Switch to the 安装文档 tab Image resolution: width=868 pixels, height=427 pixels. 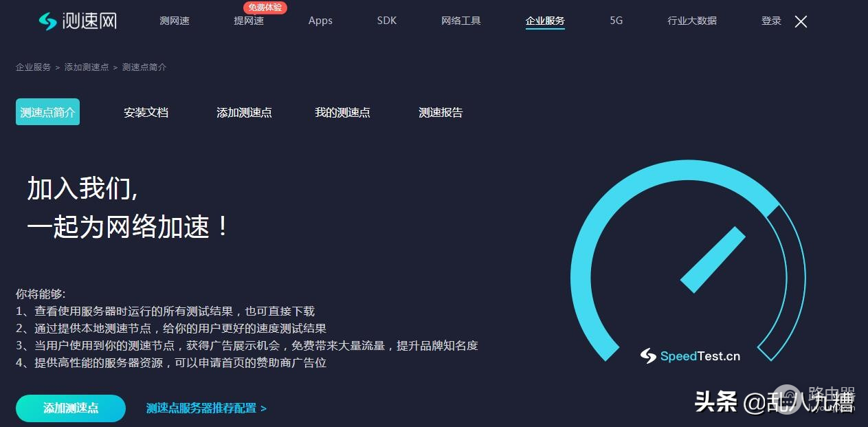pyautogui.click(x=146, y=112)
